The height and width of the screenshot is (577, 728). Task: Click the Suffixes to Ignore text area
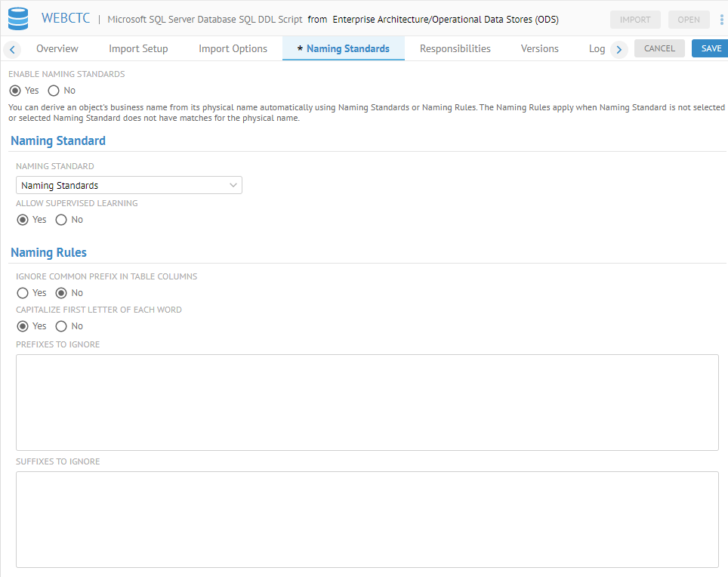tap(367, 520)
